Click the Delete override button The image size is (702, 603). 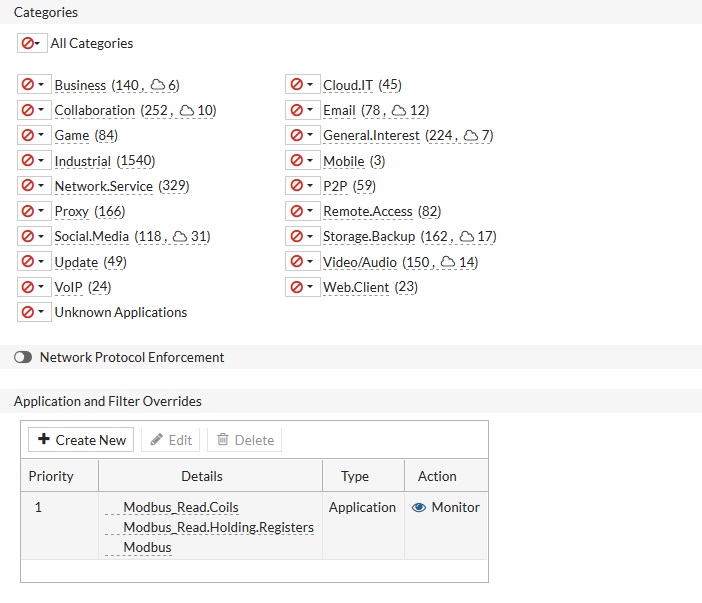point(245,440)
